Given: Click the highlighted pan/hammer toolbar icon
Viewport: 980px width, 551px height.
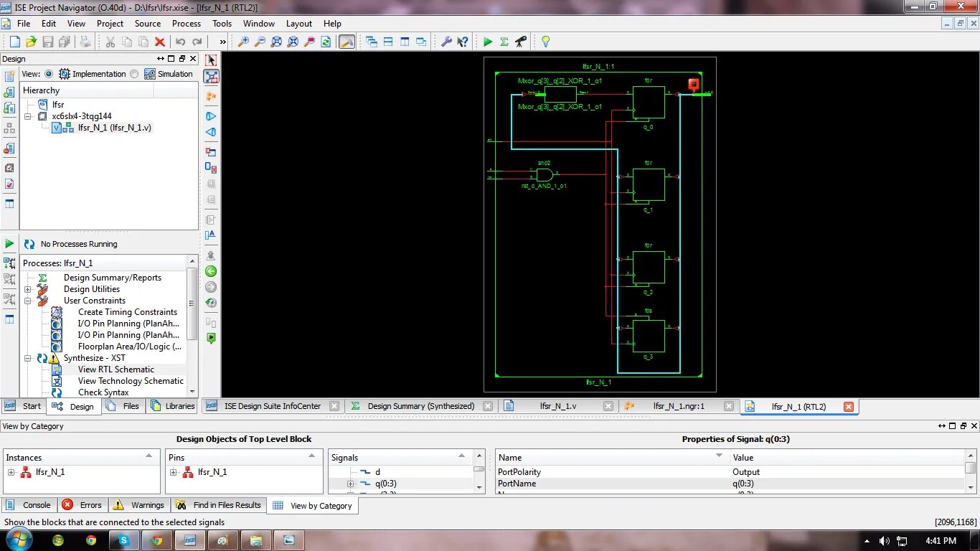Looking at the screenshot, I should point(347,42).
